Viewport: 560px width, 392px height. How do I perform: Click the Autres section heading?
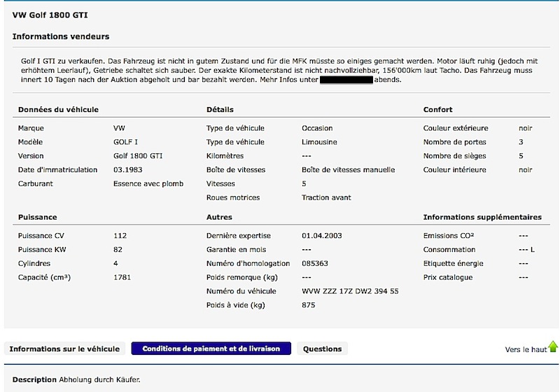219,217
